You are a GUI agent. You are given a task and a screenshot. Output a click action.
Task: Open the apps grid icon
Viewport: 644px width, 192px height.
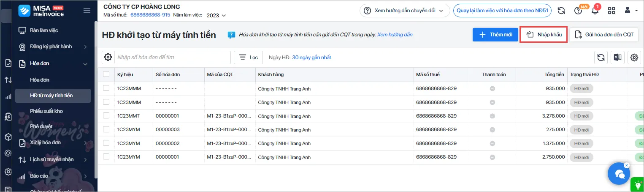(x=612, y=11)
